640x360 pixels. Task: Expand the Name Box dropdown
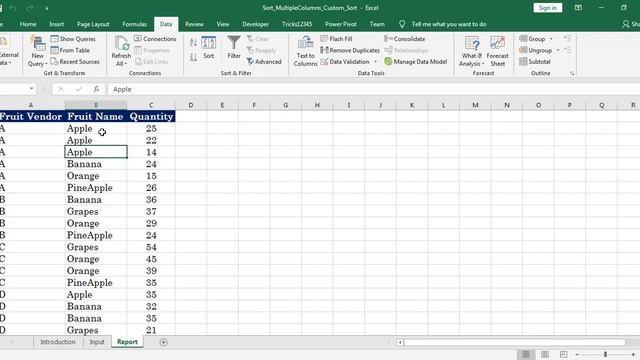pyautogui.click(x=31, y=89)
